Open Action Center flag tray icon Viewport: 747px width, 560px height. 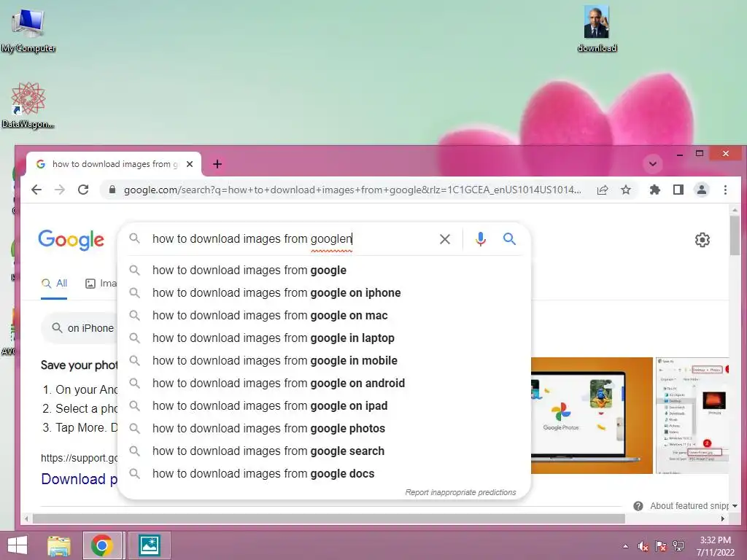pyautogui.click(x=661, y=547)
